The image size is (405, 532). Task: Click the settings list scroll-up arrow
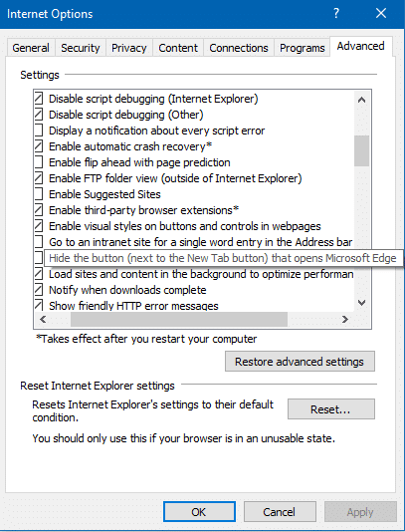coord(361,100)
